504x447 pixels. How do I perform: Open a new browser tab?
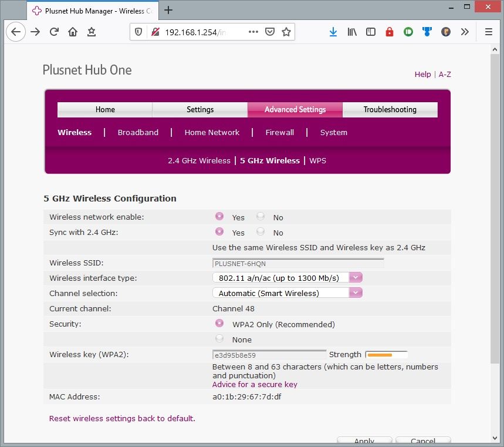pos(168,10)
